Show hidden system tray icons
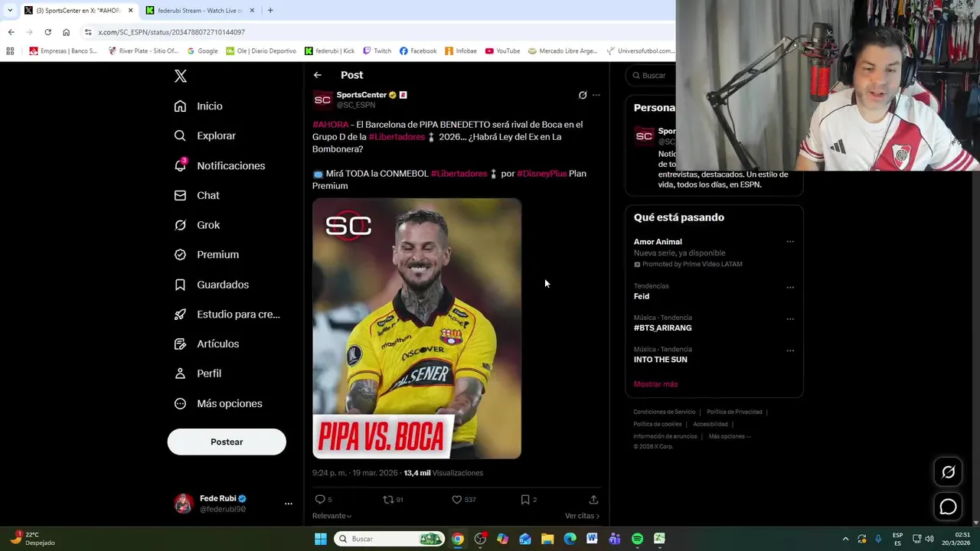 pos(845,539)
